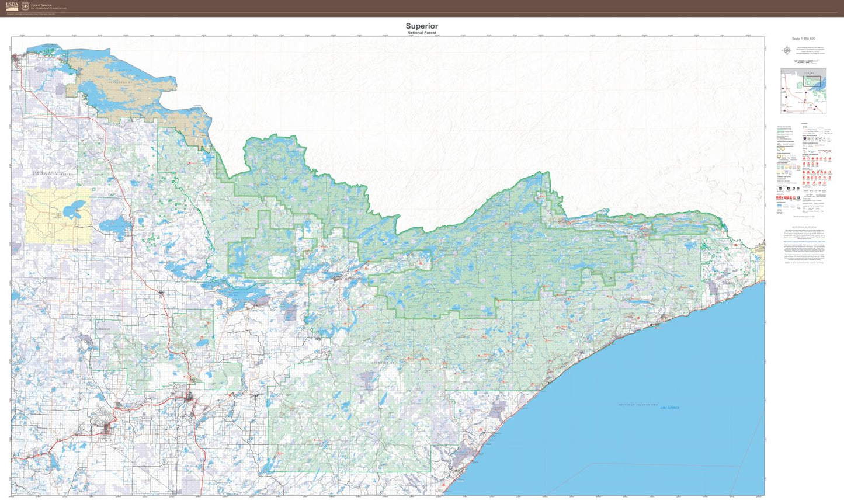Image resolution: width=844 pixels, height=504 pixels.
Task: Click the Scale 1:158,400 text
Action: (803, 38)
